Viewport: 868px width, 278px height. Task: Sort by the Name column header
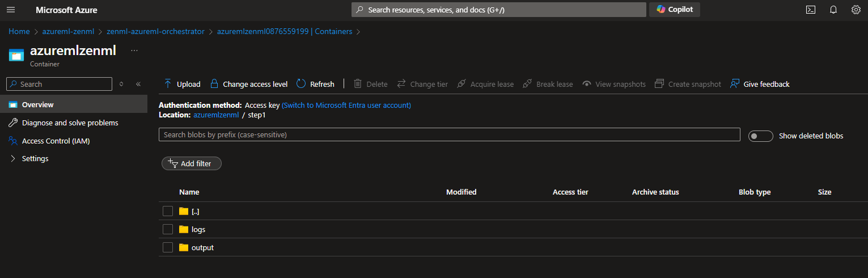pyautogui.click(x=189, y=192)
